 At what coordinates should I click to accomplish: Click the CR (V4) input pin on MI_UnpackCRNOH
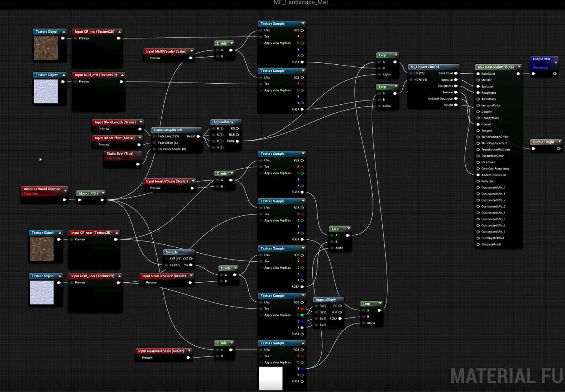pos(411,73)
